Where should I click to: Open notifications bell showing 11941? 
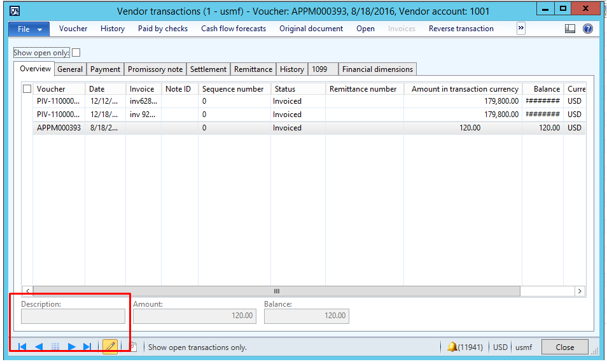(452, 347)
